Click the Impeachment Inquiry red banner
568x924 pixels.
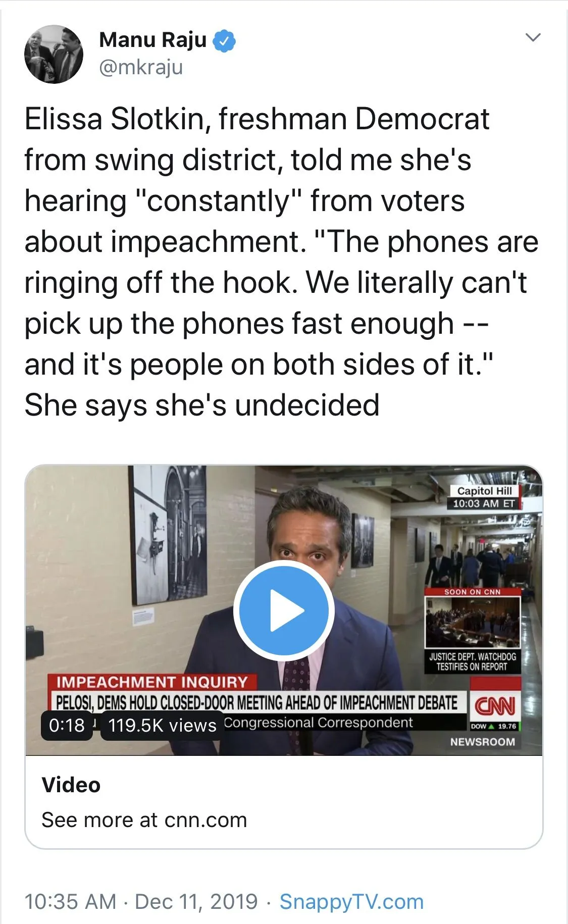point(152,682)
